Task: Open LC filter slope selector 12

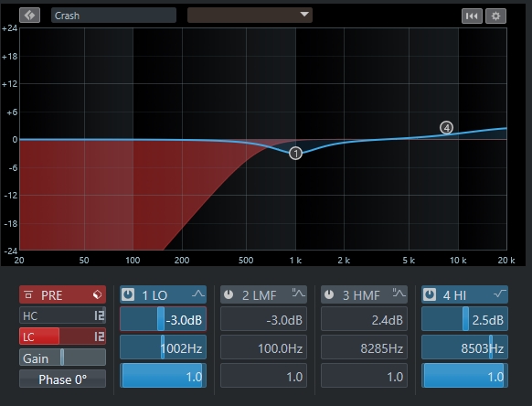Action: (x=100, y=337)
